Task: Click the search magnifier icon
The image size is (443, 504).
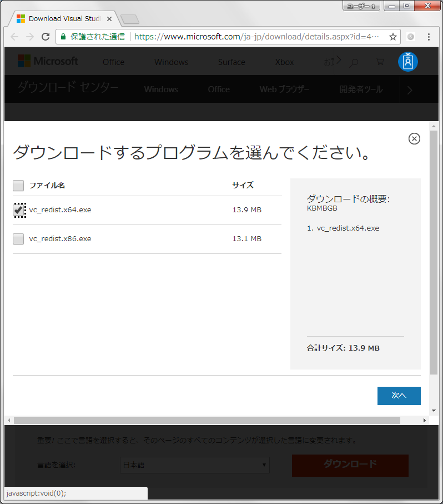Action: coord(354,62)
